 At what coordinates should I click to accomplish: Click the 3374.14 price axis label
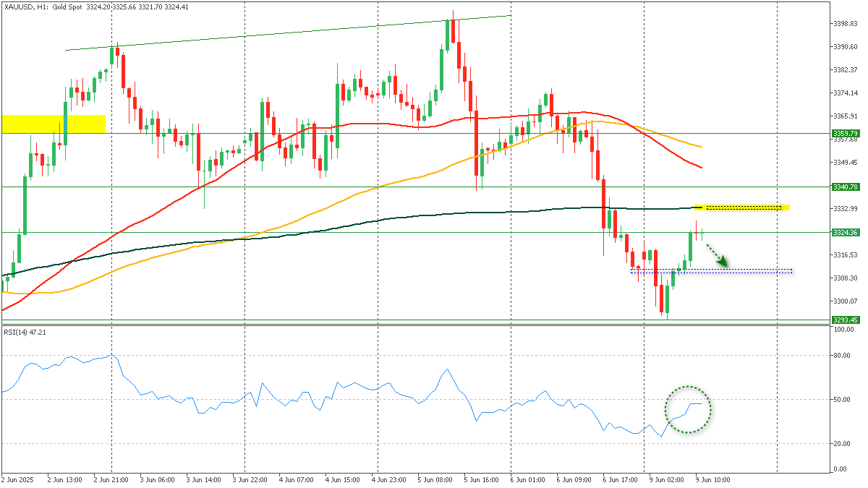coord(845,93)
